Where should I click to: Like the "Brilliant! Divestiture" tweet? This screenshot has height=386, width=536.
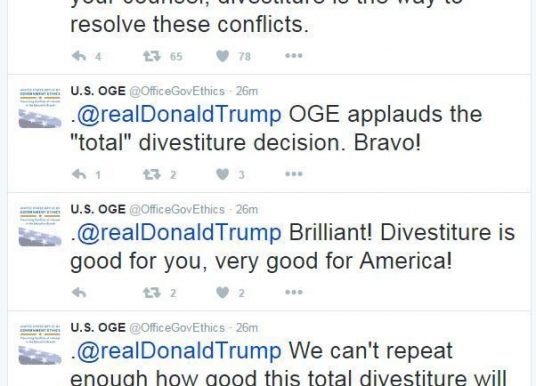pos(223,293)
